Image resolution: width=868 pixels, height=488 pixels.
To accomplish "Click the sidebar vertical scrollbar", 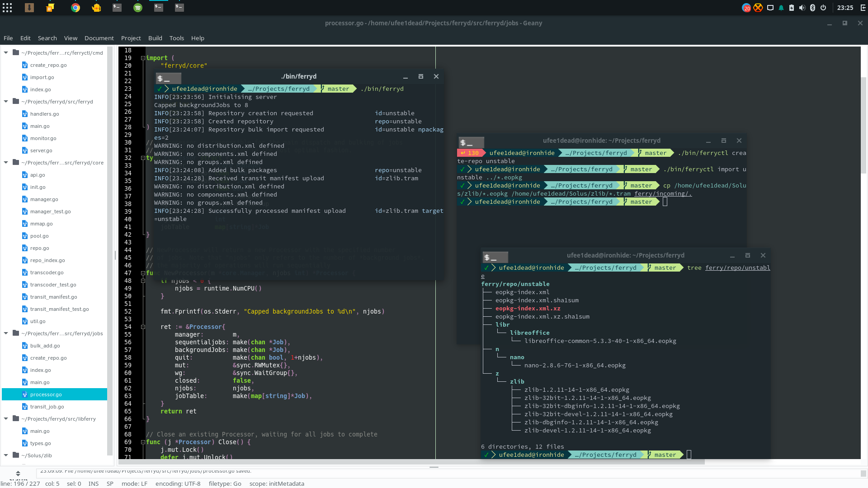I will [109, 251].
